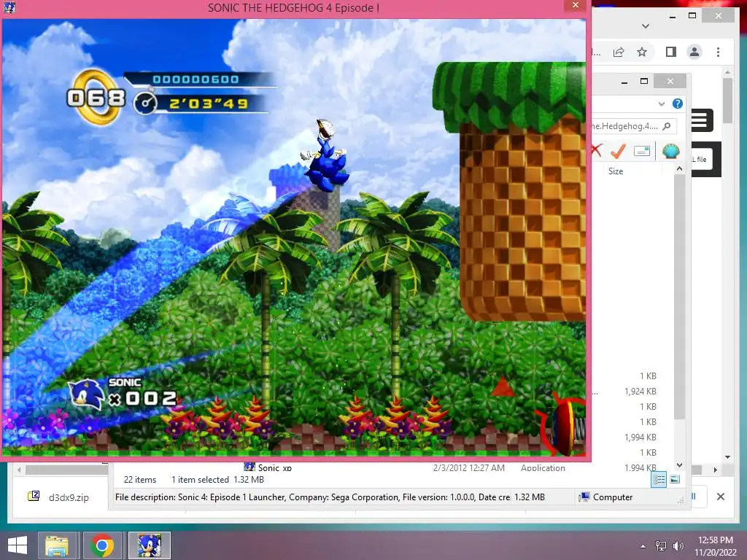This screenshot has height=560, width=747.
Task: Bookmark the page with the star icon
Action: point(642,52)
